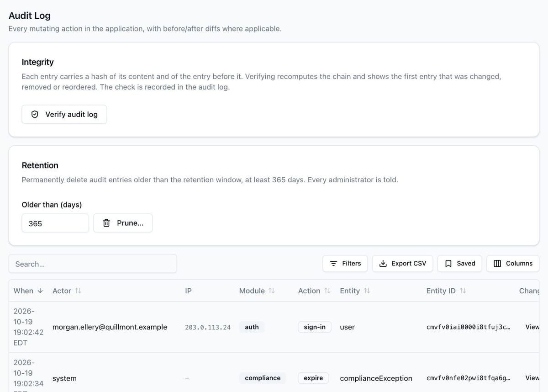This screenshot has width=548, height=392.
Task: Open Saved views
Action: [459, 263]
